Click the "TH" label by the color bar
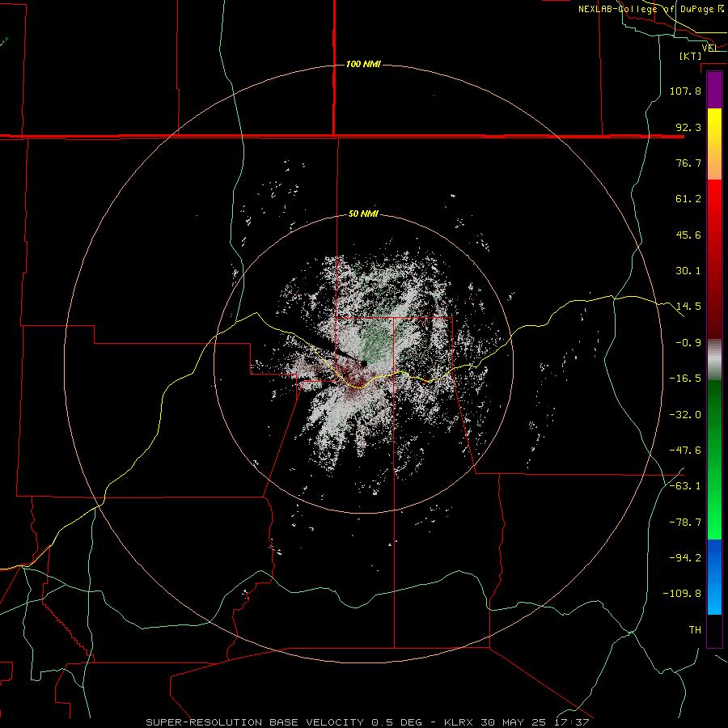This screenshot has width=728, height=728. tap(695, 630)
